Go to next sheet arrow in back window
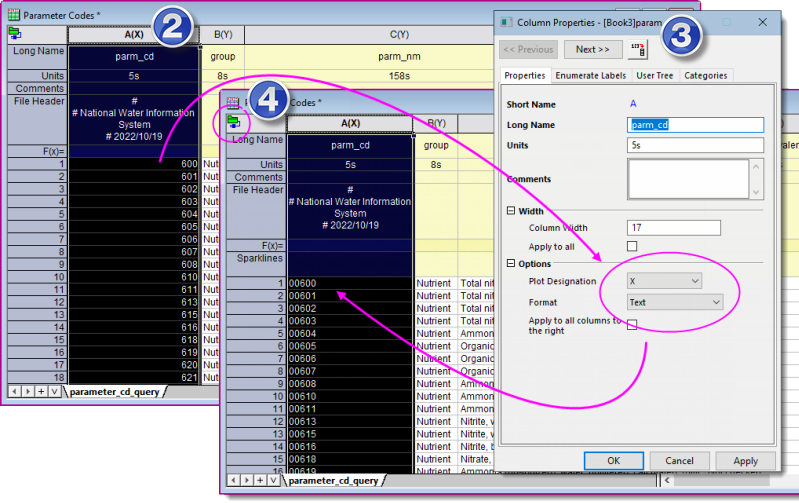Viewport: 799px width, 503px height. point(28,391)
